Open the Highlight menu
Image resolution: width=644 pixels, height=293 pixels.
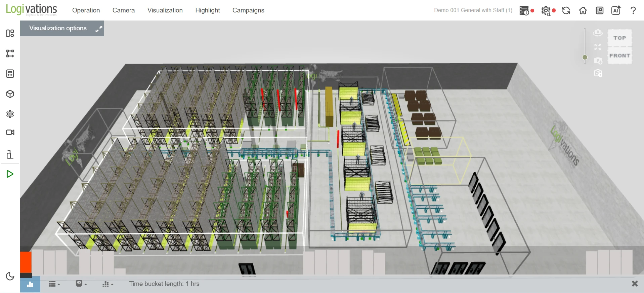point(208,10)
